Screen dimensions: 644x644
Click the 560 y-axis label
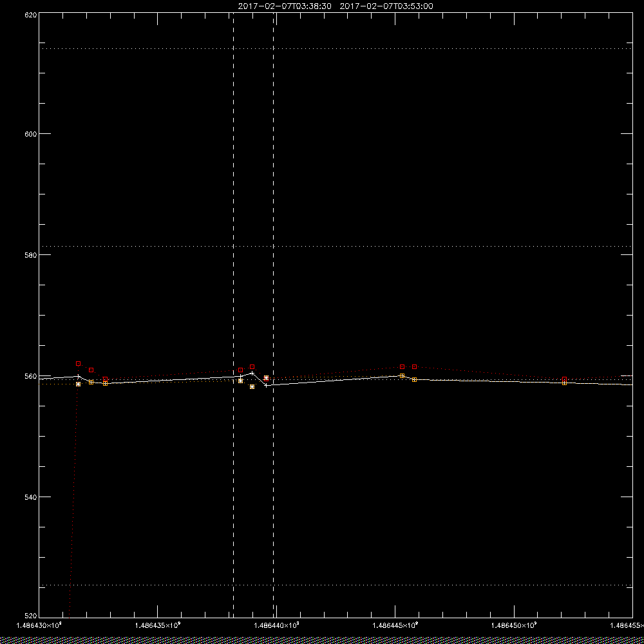31,376
